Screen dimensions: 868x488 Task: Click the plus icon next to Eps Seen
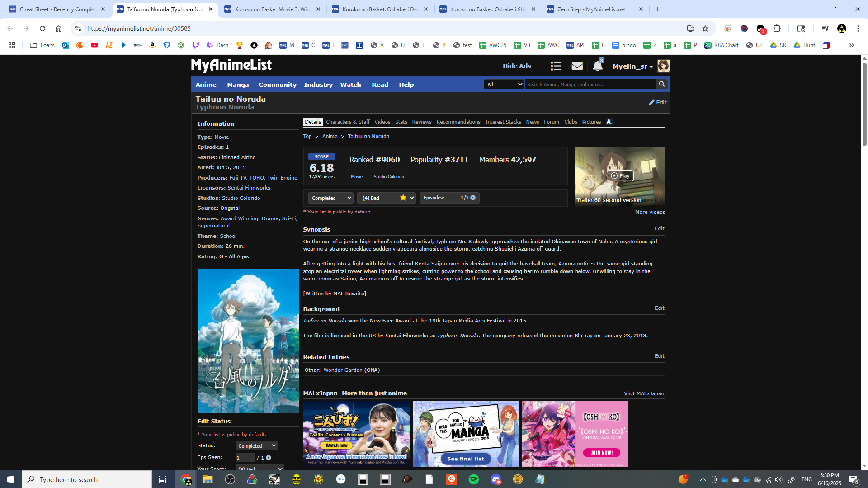269,458
